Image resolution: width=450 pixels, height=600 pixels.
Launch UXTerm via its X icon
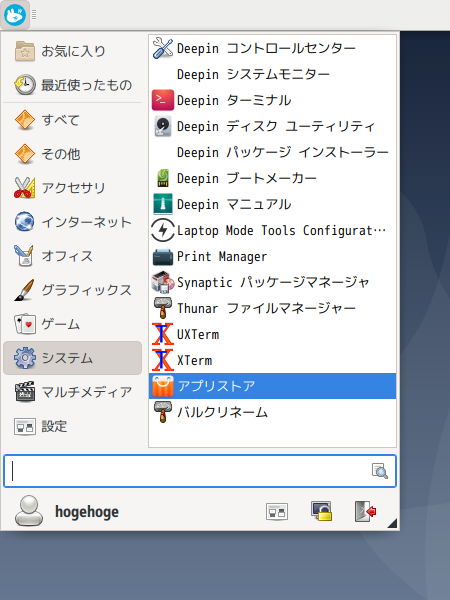click(163, 334)
